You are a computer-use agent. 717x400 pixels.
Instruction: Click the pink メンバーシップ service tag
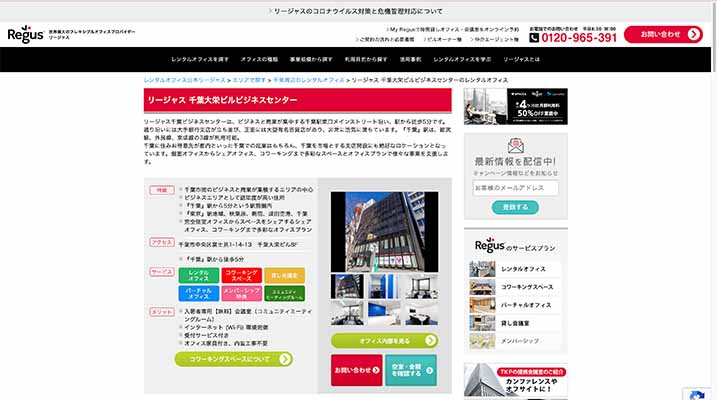tap(241, 293)
